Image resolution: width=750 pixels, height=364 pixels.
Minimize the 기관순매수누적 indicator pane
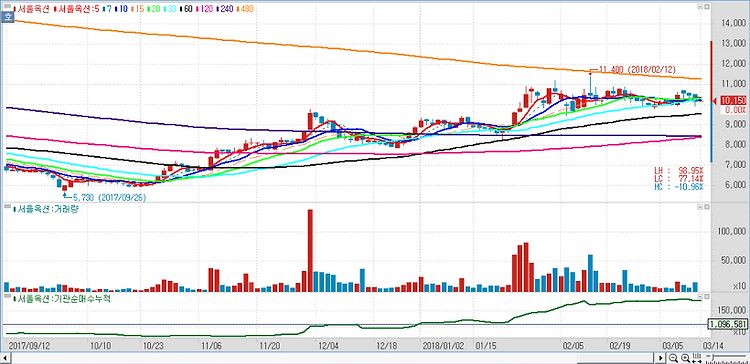[700, 296]
